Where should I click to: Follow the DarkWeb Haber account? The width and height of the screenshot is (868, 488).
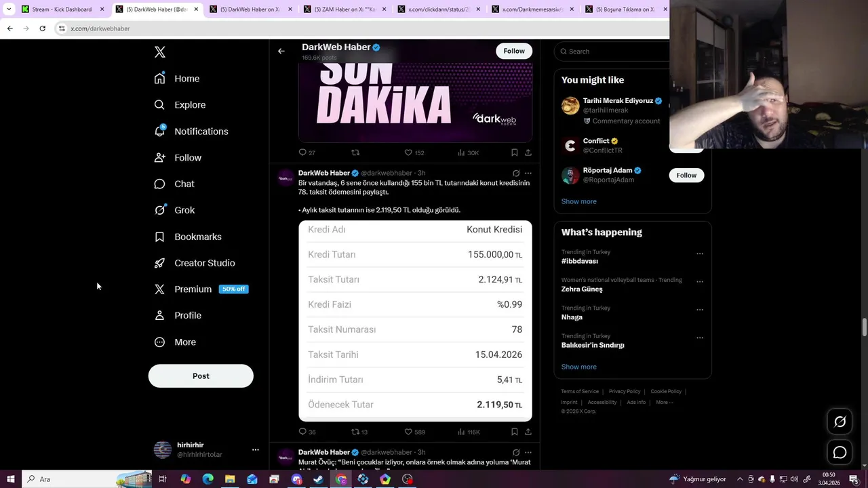click(514, 51)
